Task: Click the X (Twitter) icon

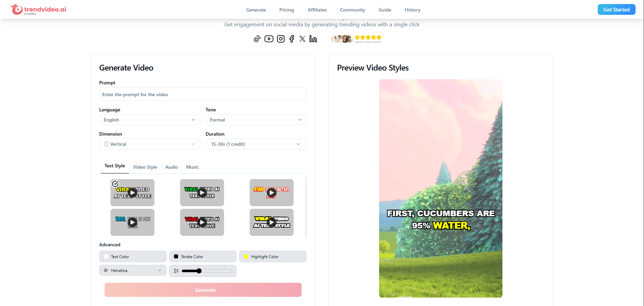Action: [302, 39]
